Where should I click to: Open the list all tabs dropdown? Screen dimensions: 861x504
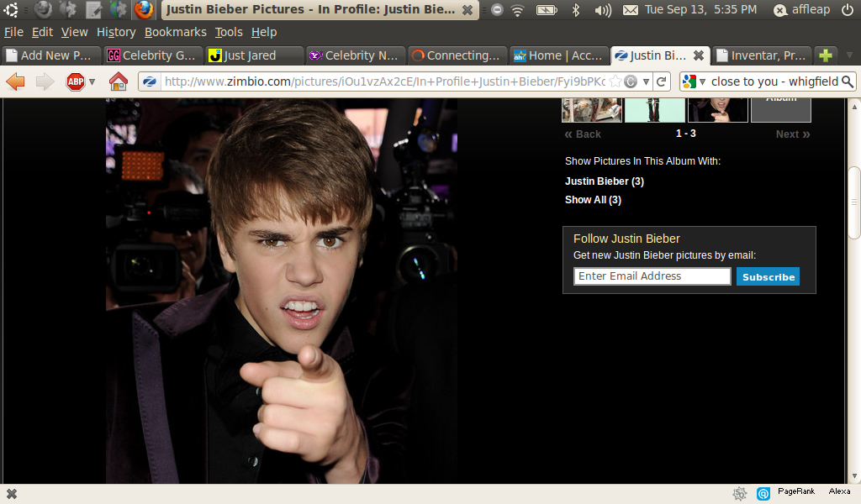849,55
